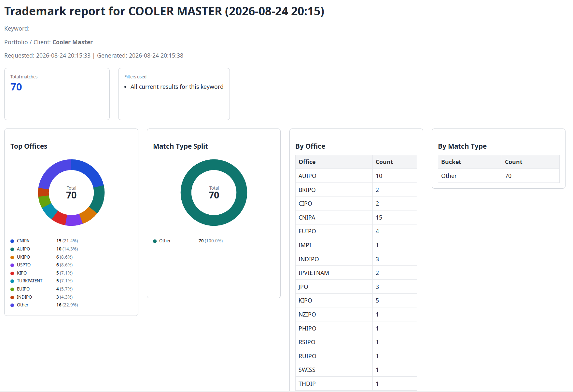Click the UKIPO orange legend dot

[x=12, y=257]
